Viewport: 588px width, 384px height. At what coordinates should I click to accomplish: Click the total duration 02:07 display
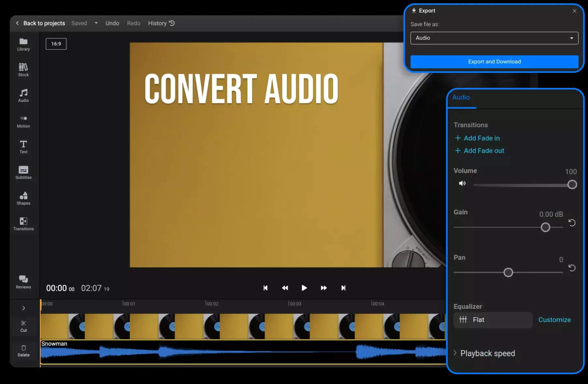(95, 288)
